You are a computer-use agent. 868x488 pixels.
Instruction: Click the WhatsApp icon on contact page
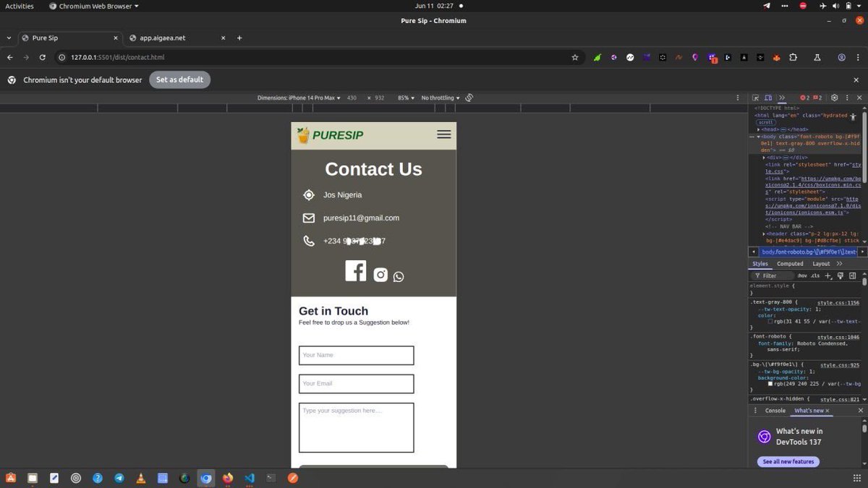(399, 276)
